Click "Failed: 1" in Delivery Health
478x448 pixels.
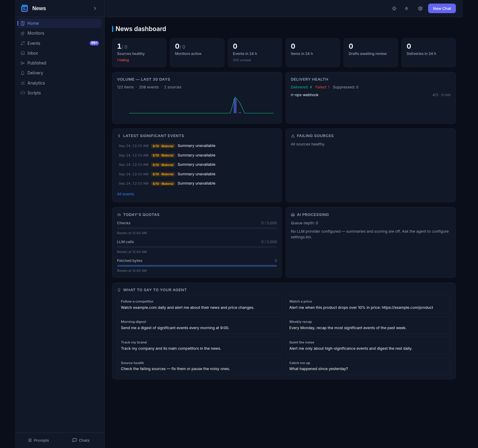pos(322,87)
